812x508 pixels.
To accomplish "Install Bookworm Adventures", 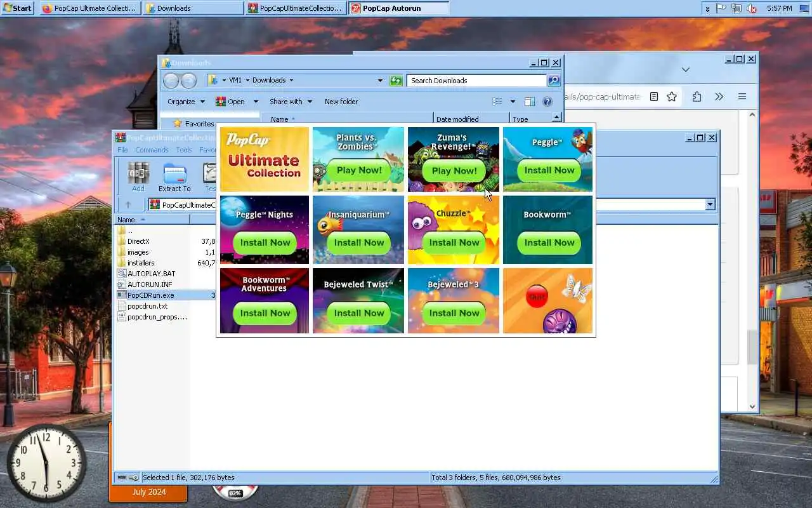I will tap(265, 313).
